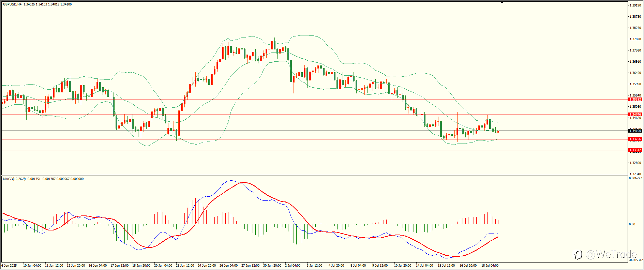Click the @WeTrade watermark text
The height and width of the screenshot is (270, 644).
(611, 254)
